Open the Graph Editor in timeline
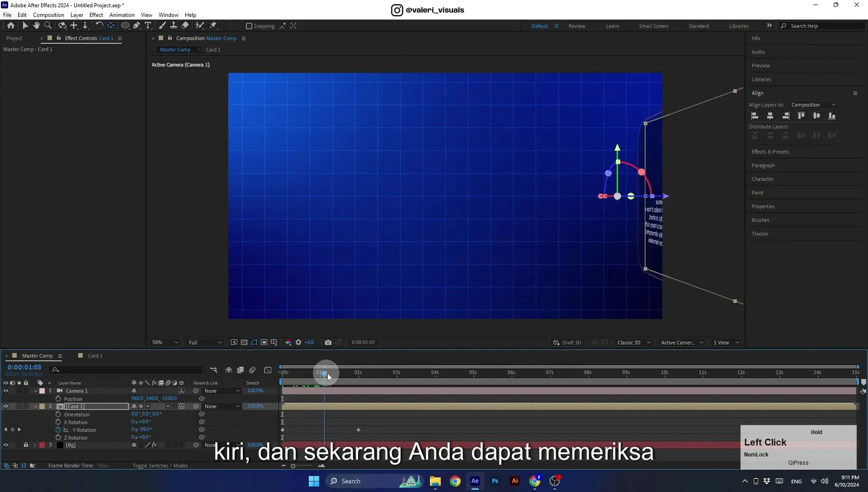Image resolution: width=868 pixels, height=492 pixels. tap(268, 370)
